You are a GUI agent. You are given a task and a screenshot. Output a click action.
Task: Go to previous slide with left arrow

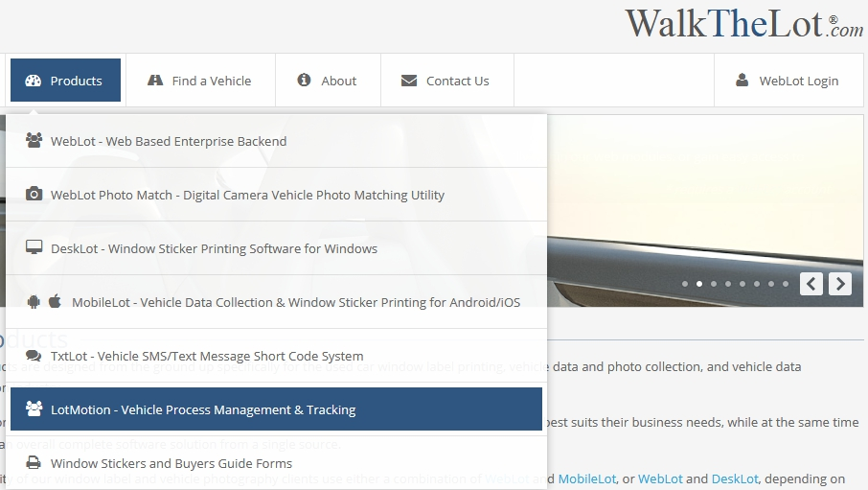[811, 284]
